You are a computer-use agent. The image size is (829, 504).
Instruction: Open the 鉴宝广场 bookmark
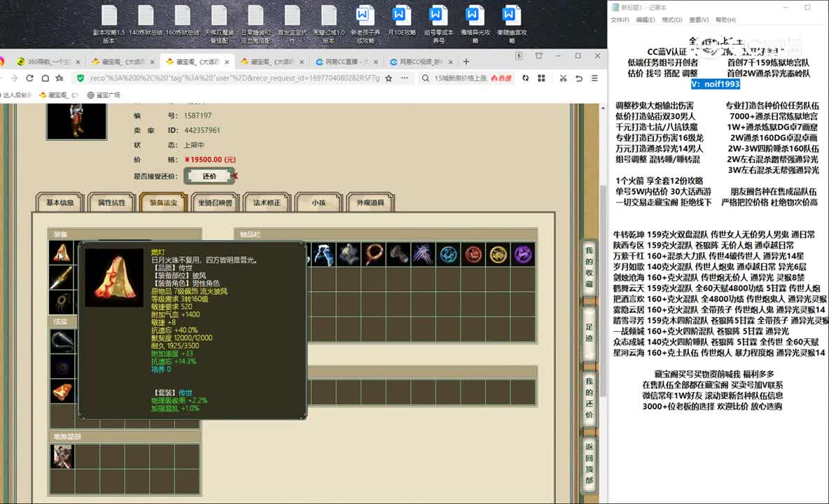pyautogui.click(x=104, y=95)
